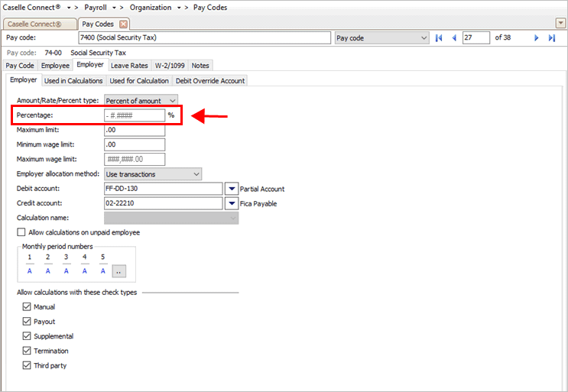Click the Pay code search field
Image resolution: width=568 pixels, height=392 pixels.
pyautogui.click(x=205, y=38)
